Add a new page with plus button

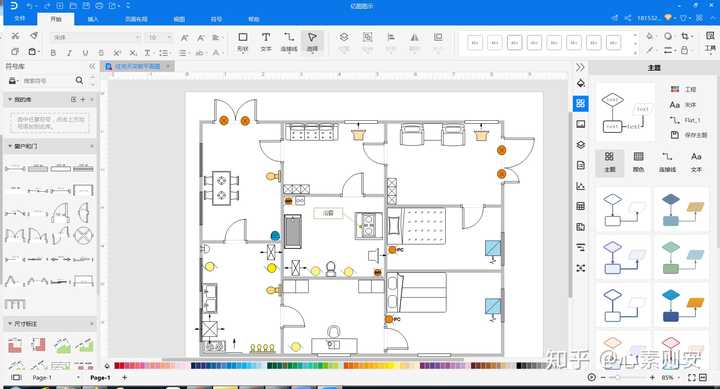(x=124, y=378)
